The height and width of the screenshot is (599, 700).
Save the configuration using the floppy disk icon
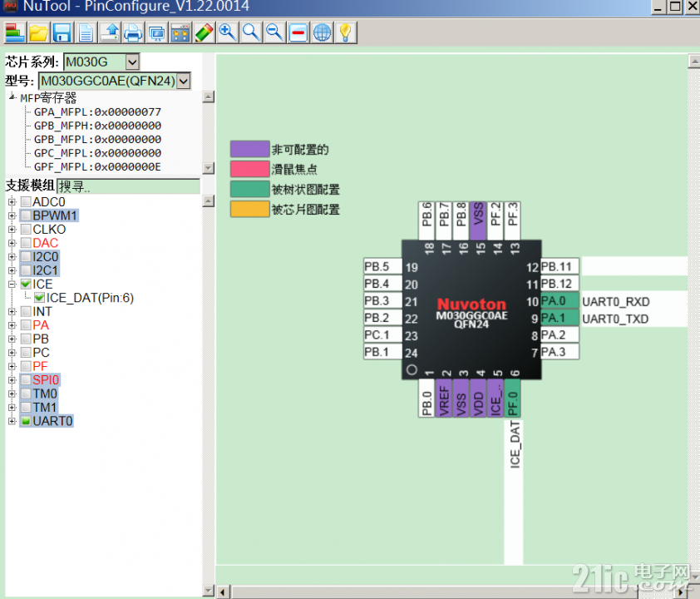pos(62,32)
